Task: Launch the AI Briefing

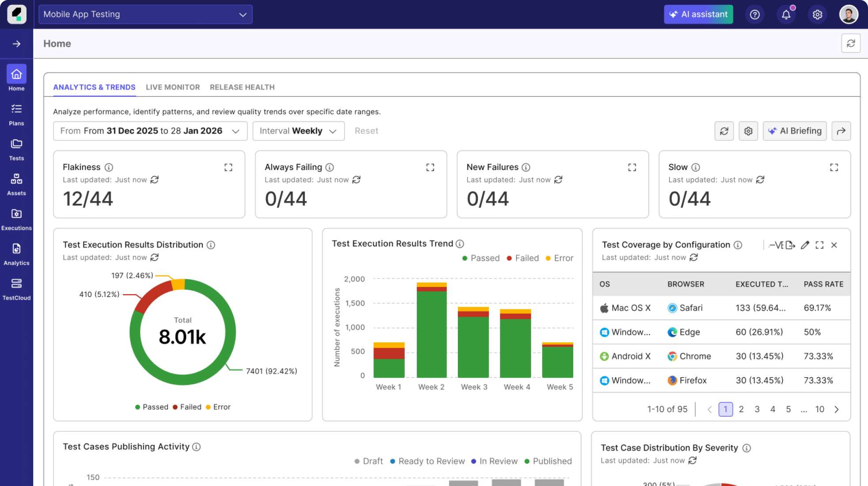Action: click(x=795, y=131)
